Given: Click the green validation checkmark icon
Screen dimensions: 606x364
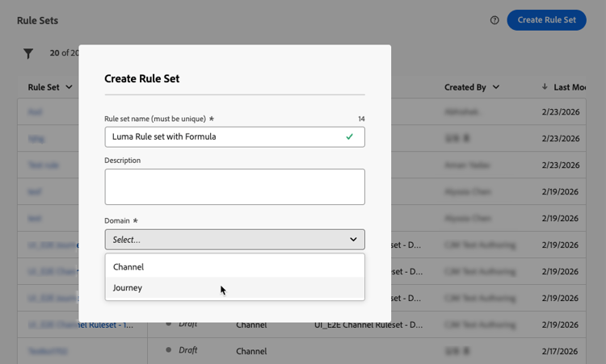Looking at the screenshot, I should click(349, 137).
